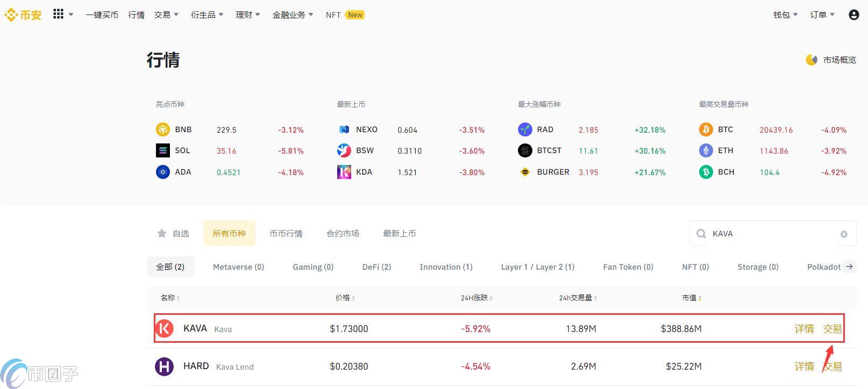Click the KAVA market cap $388.86M
868x389 pixels.
pyautogui.click(x=681, y=329)
